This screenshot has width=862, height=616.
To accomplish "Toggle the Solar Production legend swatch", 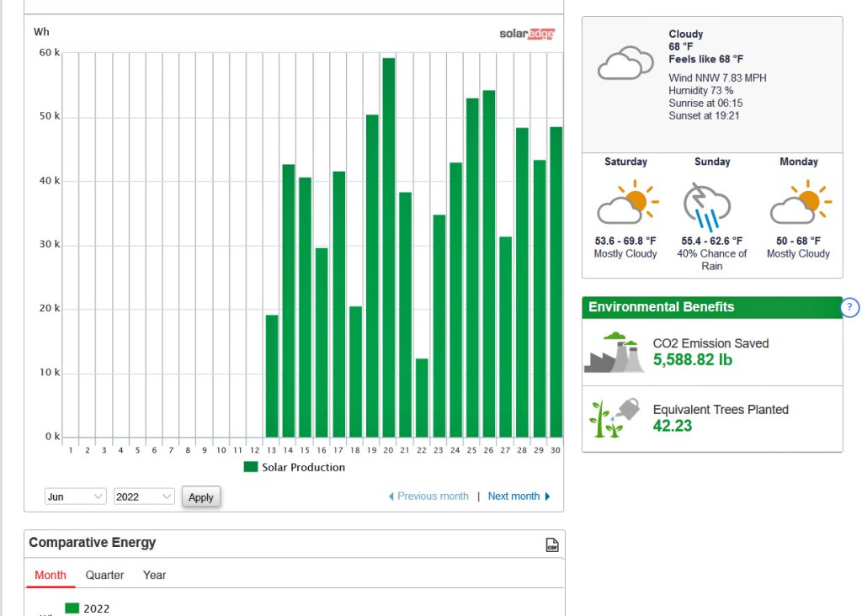I will pos(251,467).
